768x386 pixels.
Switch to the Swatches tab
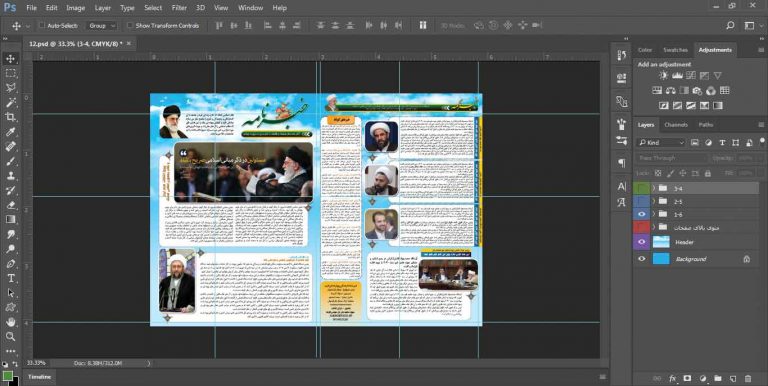pos(675,50)
